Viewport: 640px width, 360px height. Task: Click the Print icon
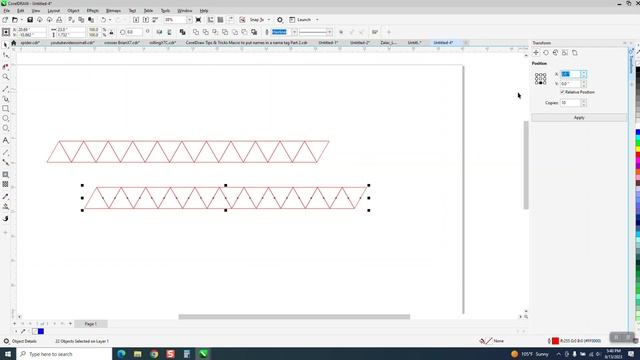(x=59, y=20)
